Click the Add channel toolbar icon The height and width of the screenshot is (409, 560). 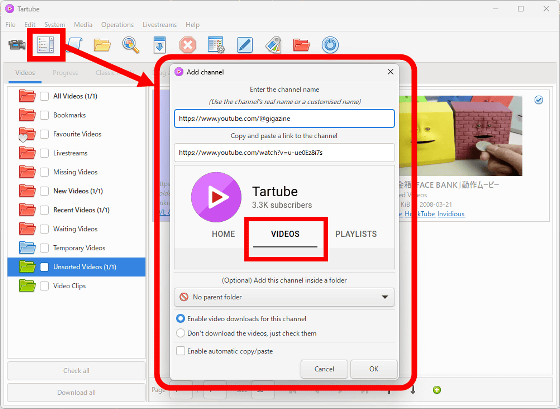tap(46, 45)
